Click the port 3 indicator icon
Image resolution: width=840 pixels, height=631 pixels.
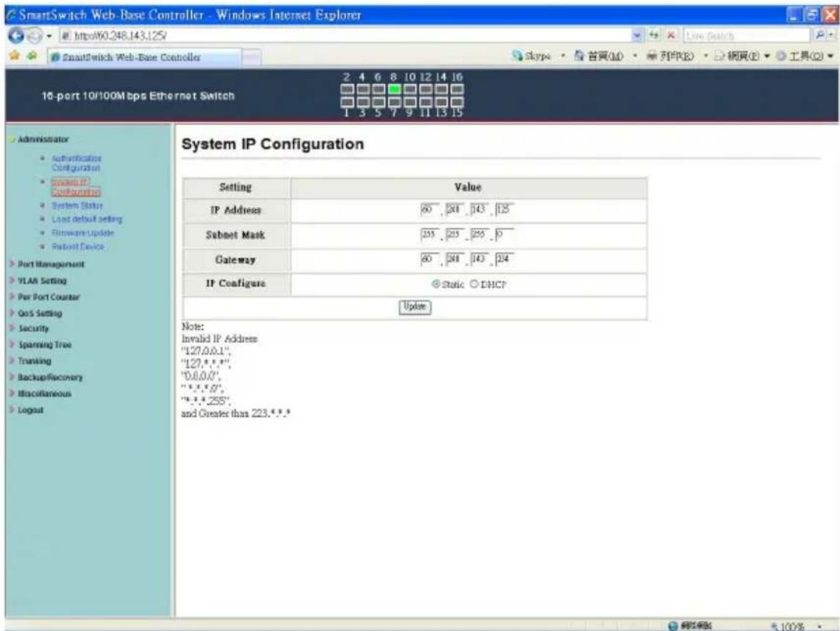[363, 102]
